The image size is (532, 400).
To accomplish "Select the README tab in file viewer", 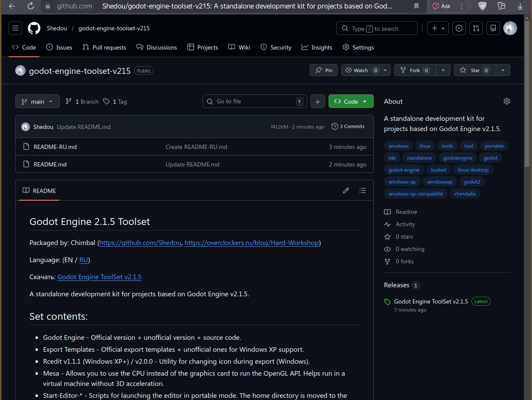I will point(39,190).
